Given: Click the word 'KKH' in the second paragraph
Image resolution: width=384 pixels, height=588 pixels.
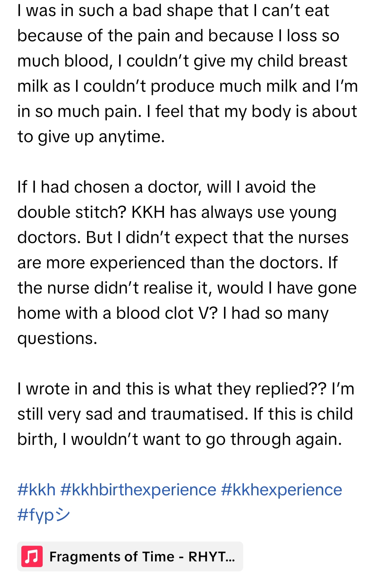Looking at the screenshot, I should pyautogui.click(x=148, y=212).
